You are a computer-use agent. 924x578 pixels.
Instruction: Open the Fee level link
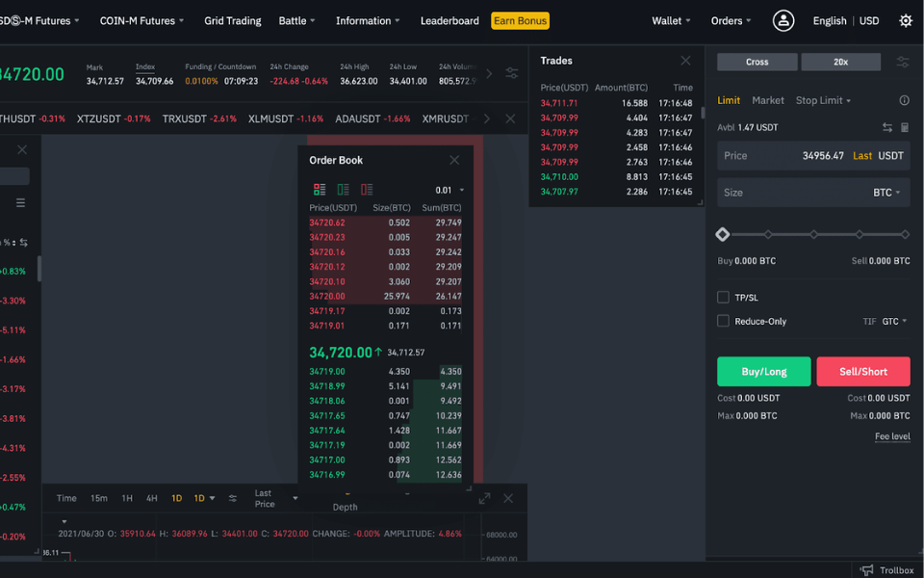(891, 436)
